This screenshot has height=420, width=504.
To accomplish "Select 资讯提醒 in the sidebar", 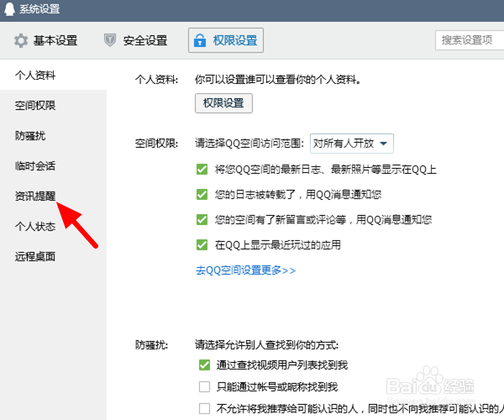I will pos(35,196).
